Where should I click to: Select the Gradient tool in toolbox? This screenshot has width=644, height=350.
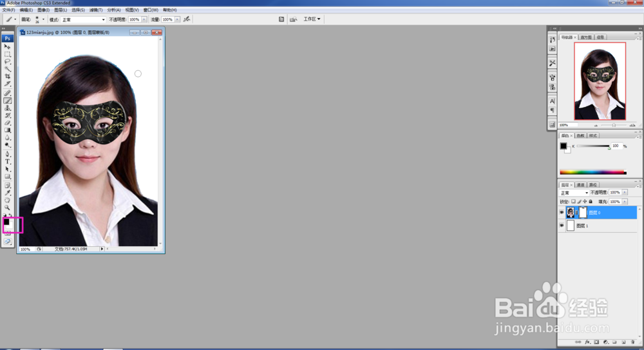(7, 130)
